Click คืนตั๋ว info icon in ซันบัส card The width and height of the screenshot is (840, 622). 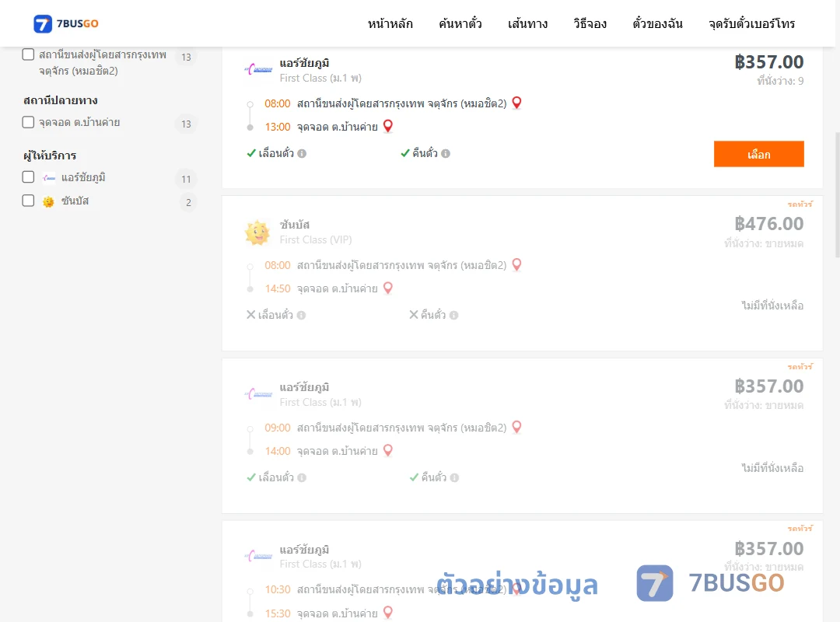click(x=453, y=316)
